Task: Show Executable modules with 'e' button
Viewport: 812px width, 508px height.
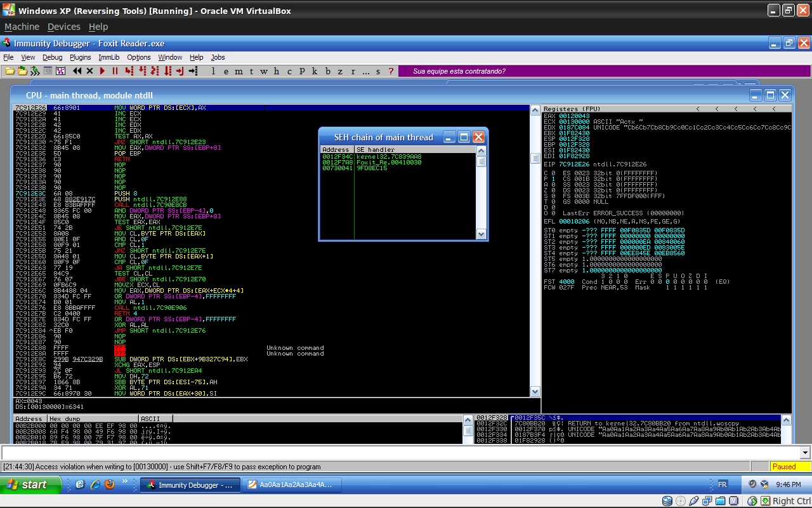Action: pyautogui.click(x=226, y=70)
